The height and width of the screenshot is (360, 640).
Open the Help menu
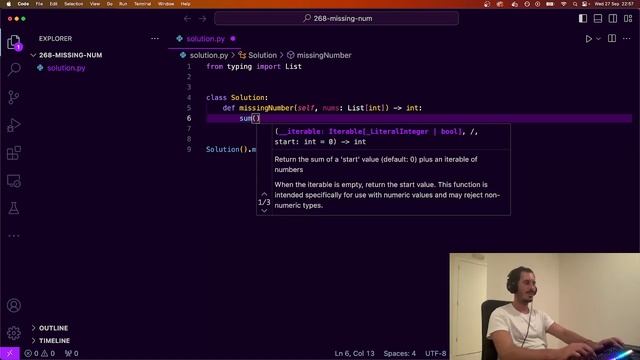[185, 4]
